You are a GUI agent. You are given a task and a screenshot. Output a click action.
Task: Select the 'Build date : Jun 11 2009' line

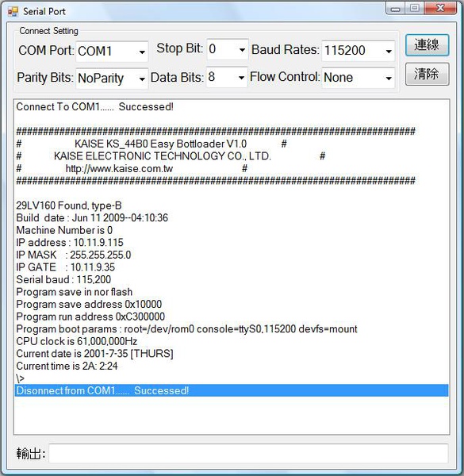pyautogui.click(x=92, y=217)
